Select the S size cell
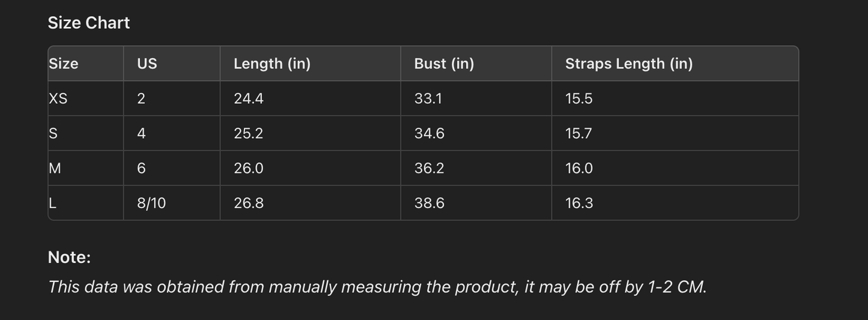The height and width of the screenshot is (320, 868). pyautogui.click(x=53, y=133)
